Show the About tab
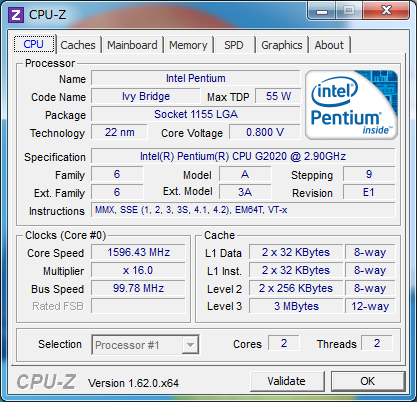The image size is (417, 402). click(x=329, y=45)
